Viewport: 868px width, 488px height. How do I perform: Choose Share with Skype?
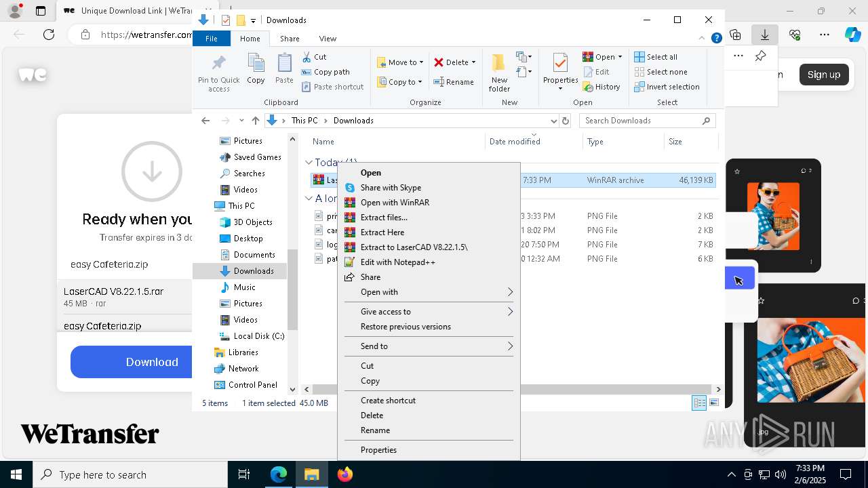click(429, 188)
